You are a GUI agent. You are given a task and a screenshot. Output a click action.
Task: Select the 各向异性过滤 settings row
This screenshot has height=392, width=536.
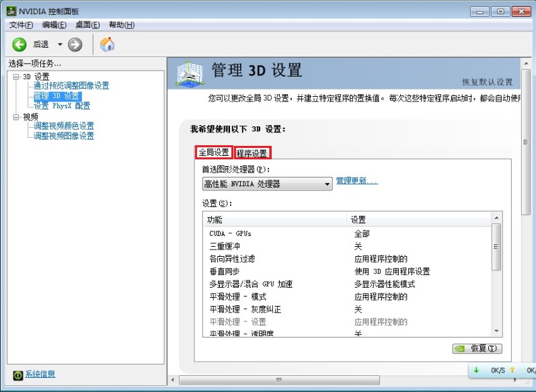tap(347, 259)
